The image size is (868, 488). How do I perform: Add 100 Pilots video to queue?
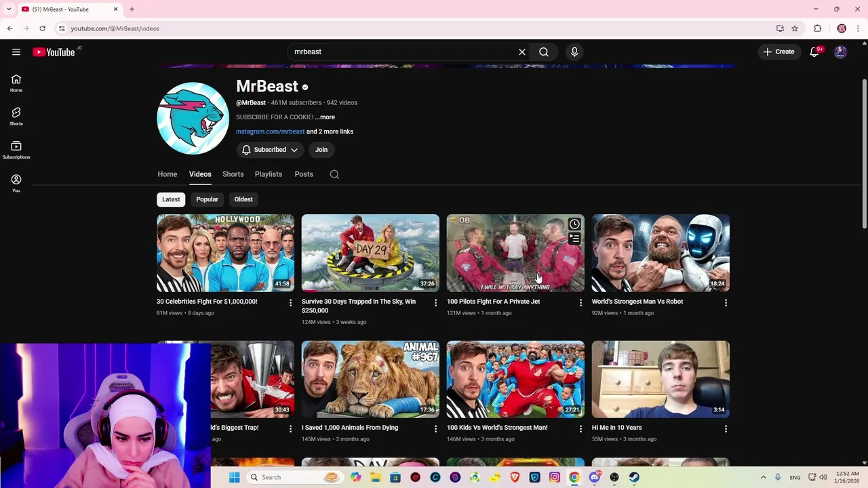[574, 239]
